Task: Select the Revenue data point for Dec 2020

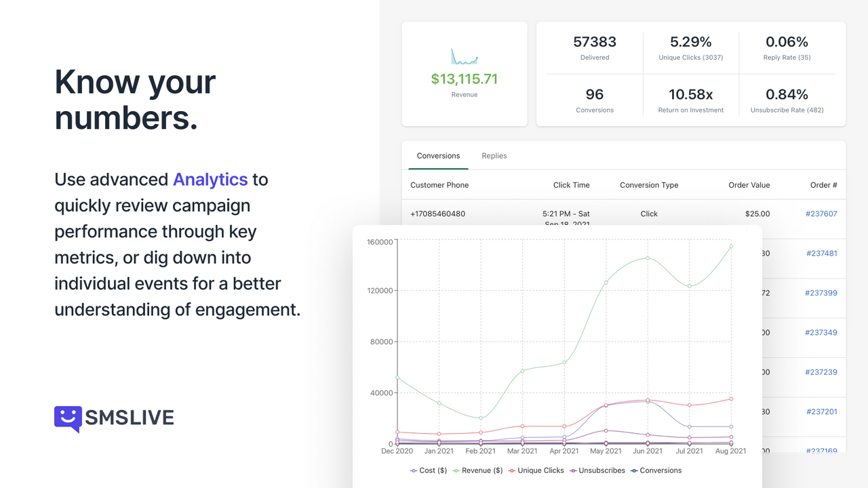Action: (397, 378)
